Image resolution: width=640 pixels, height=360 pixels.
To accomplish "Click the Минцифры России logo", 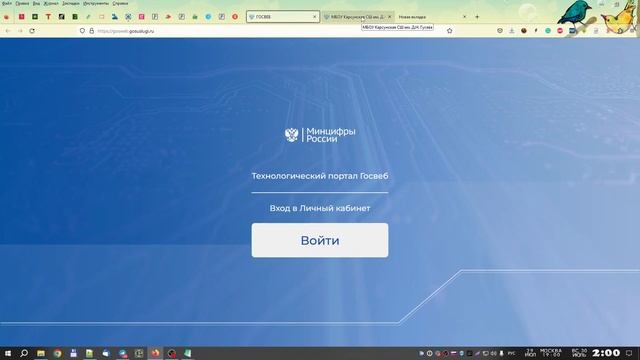I will coord(320,135).
